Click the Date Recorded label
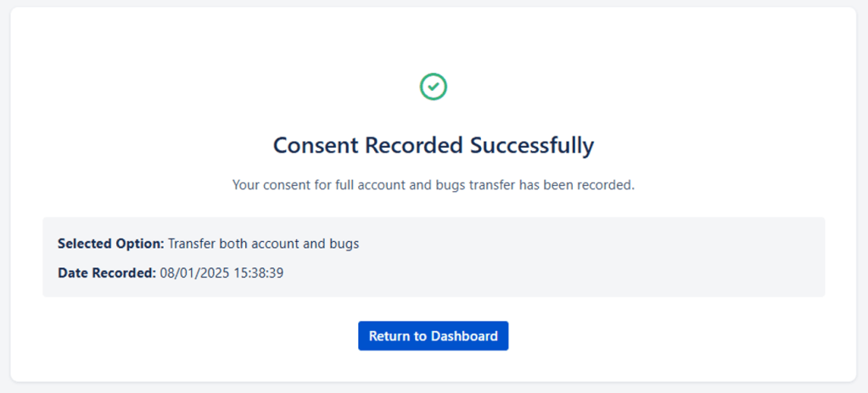 107,273
